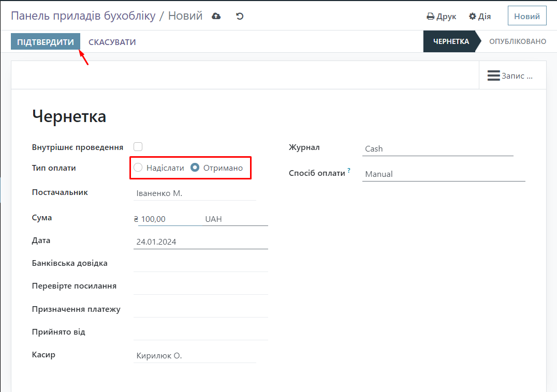This screenshot has height=392, width=557.
Task: Click the Дата field with 24.01.2024
Action: (x=200, y=242)
